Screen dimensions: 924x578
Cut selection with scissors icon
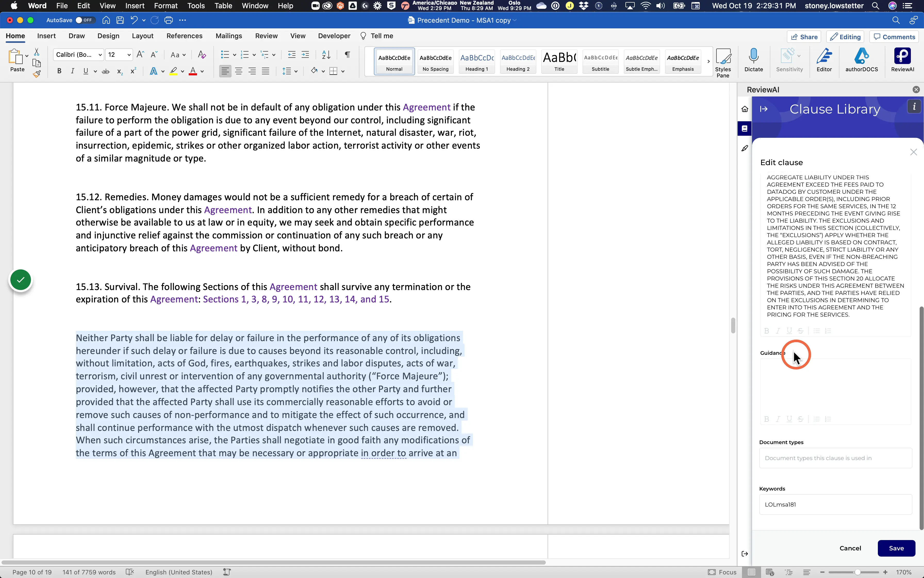click(37, 52)
